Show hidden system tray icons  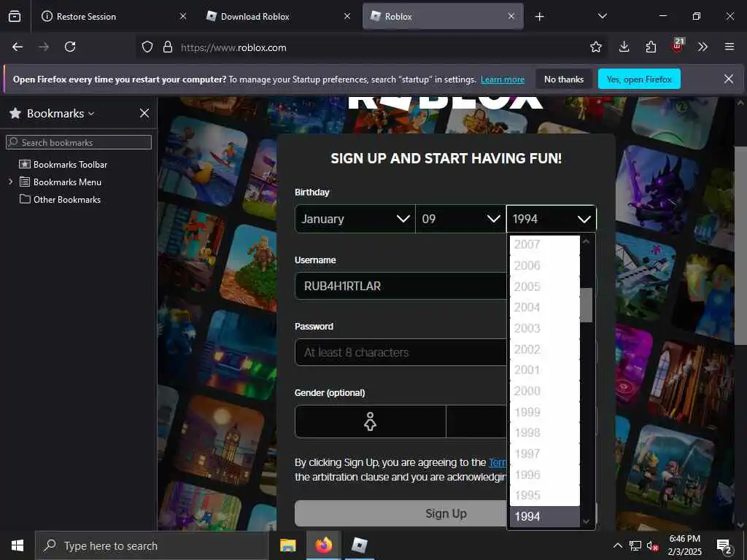pyautogui.click(x=617, y=545)
